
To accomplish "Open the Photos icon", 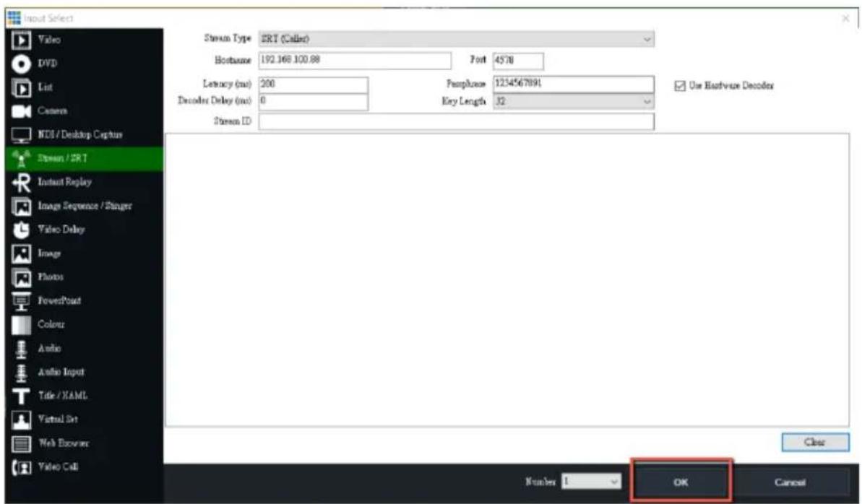I will coord(22,277).
